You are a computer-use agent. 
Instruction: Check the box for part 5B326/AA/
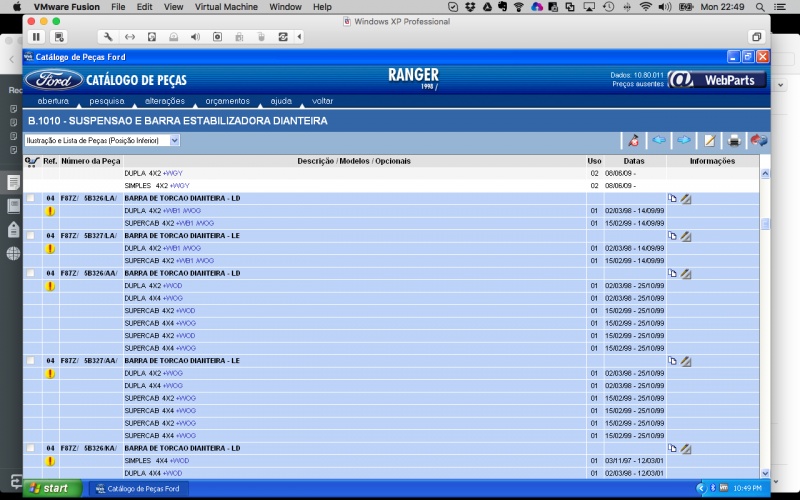click(x=31, y=273)
